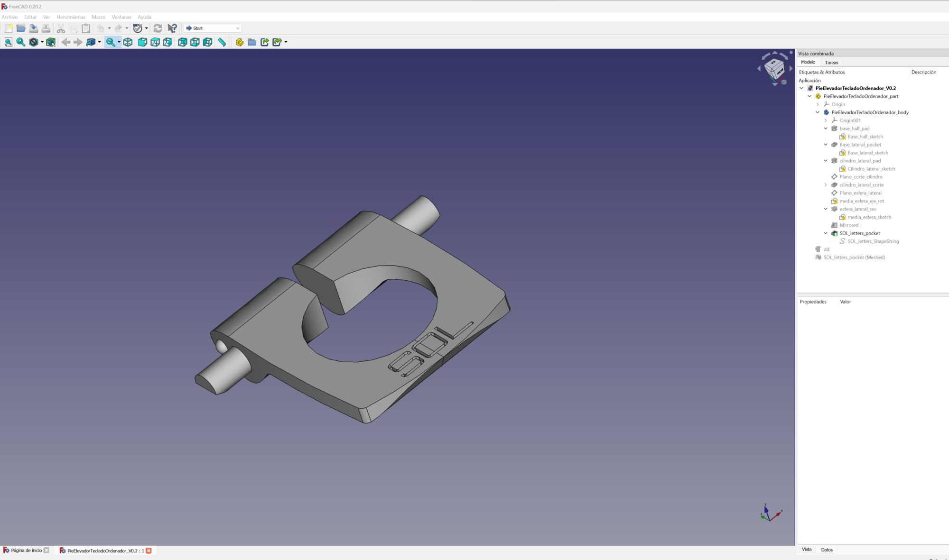Toggle the Sync view magnifier button
Screen dimensions: 949x560
(x=110, y=42)
